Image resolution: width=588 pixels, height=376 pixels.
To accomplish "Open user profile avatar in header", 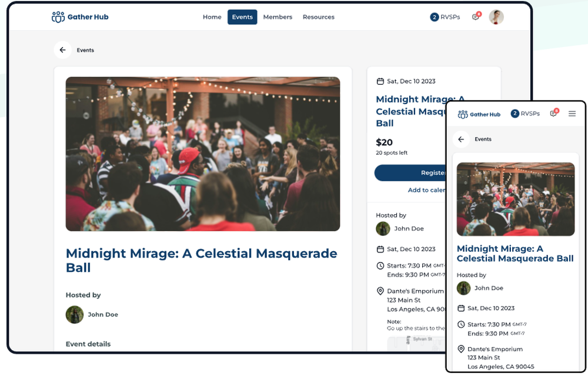I will (496, 17).
